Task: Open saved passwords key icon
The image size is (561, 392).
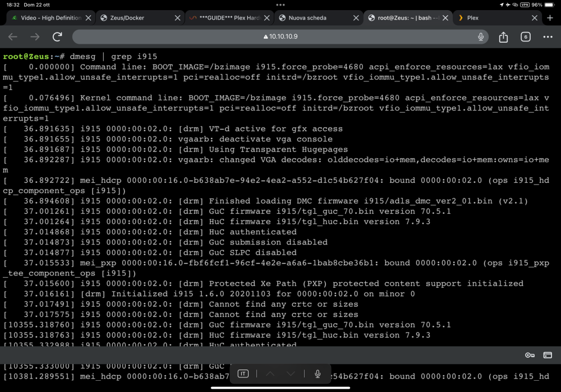Action: click(x=530, y=355)
